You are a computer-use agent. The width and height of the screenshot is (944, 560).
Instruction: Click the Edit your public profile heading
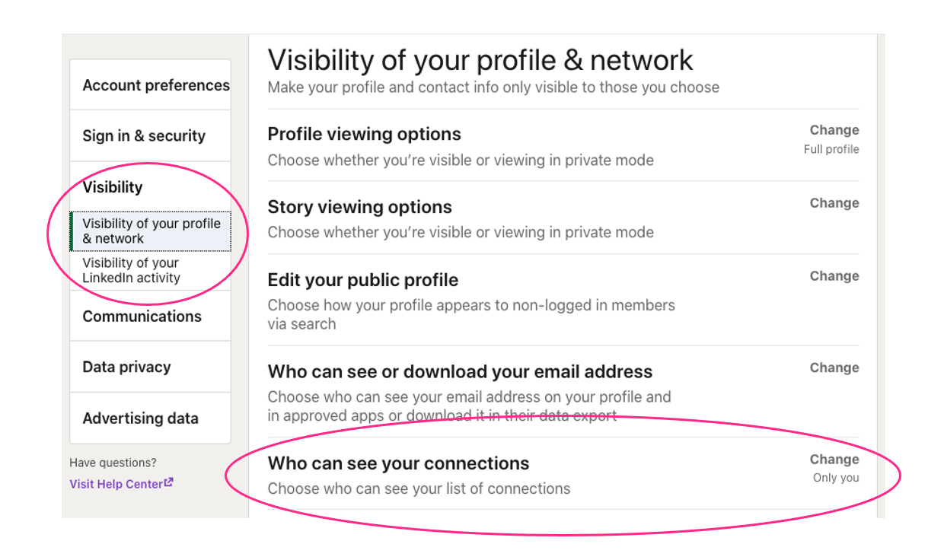pyautogui.click(x=362, y=280)
